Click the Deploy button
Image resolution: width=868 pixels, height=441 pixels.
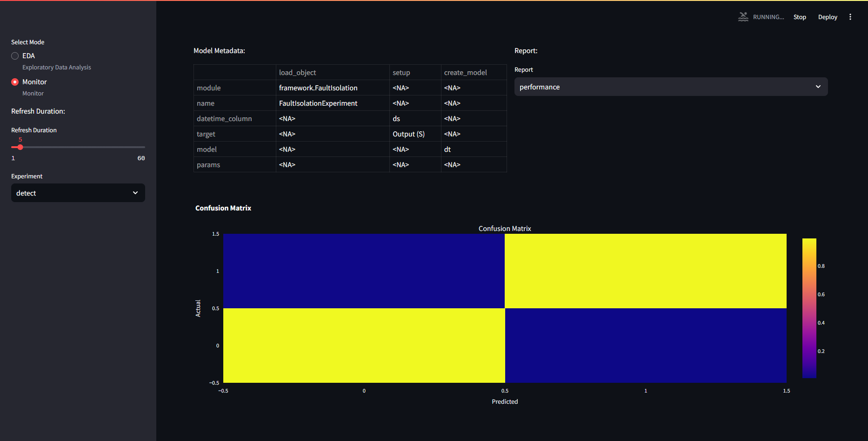(828, 17)
